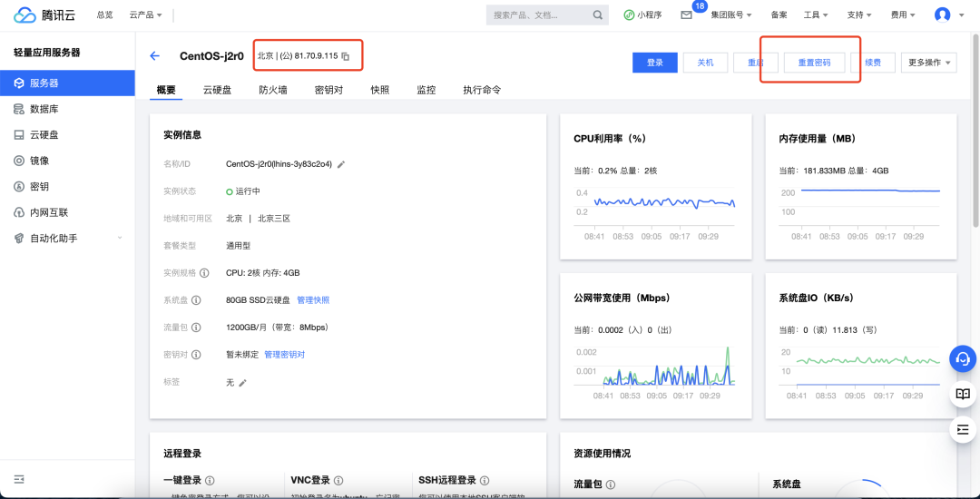980x499 pixels.
Task: Show info tooltip for 流量包 in resource usage
Action: pos(611,484)
